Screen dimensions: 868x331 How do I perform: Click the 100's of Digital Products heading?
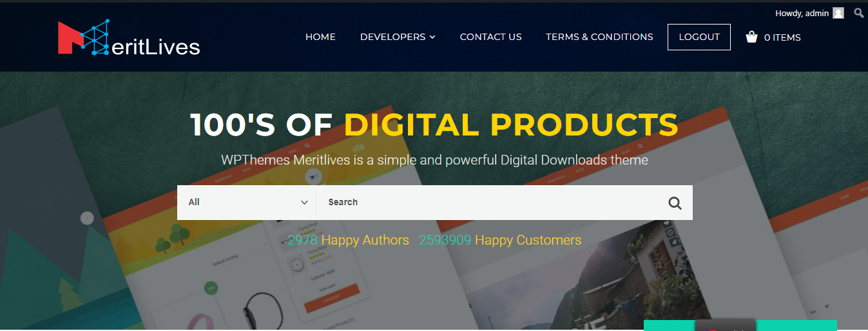(x=434, y=125)
